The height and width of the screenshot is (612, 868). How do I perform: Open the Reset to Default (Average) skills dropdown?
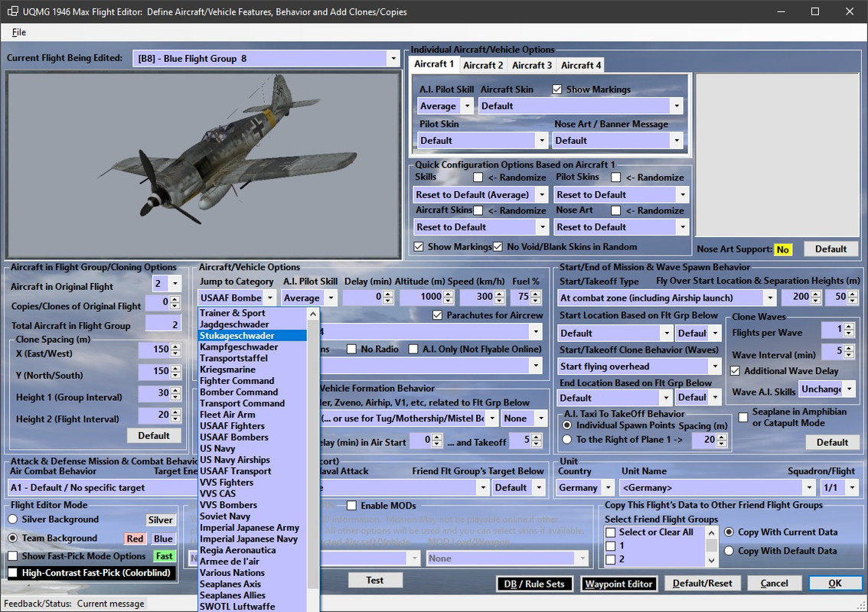tap(542, 195)
